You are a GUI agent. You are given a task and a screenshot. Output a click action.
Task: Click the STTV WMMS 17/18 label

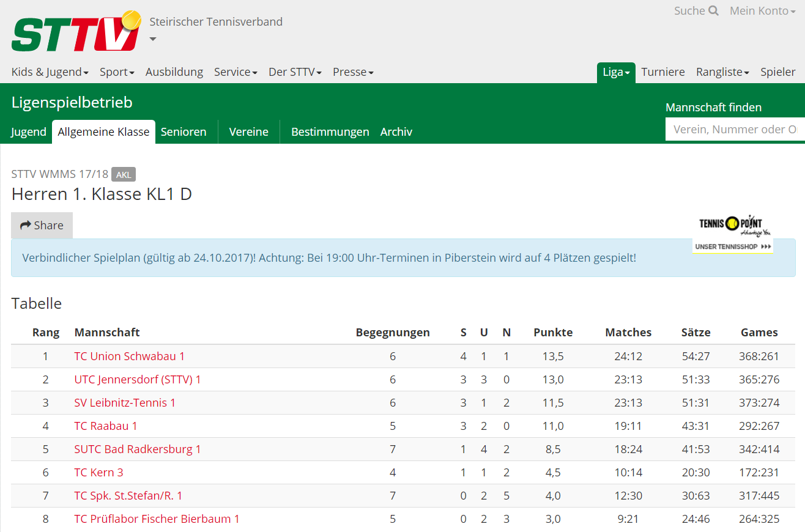60,175
